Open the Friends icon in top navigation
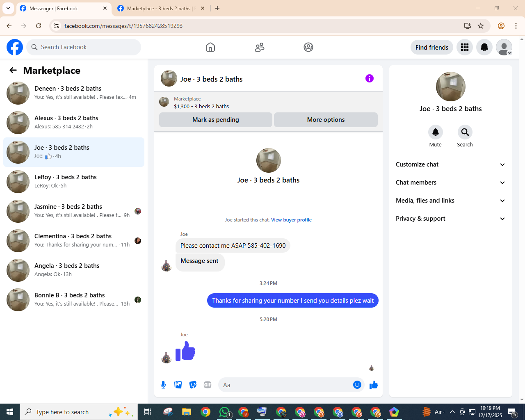Screen dimensions: 525x420 pos(260,47)
